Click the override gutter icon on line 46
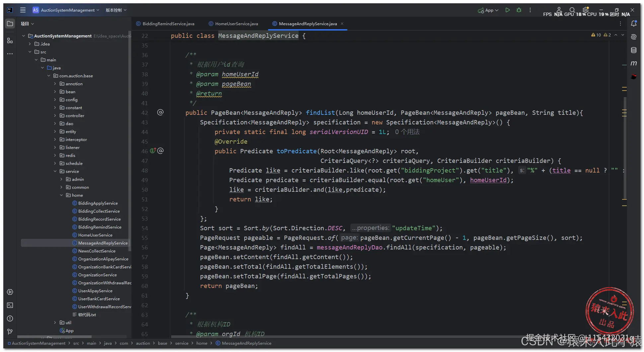This screenshot has width=644, height=352. click(153, 151)
